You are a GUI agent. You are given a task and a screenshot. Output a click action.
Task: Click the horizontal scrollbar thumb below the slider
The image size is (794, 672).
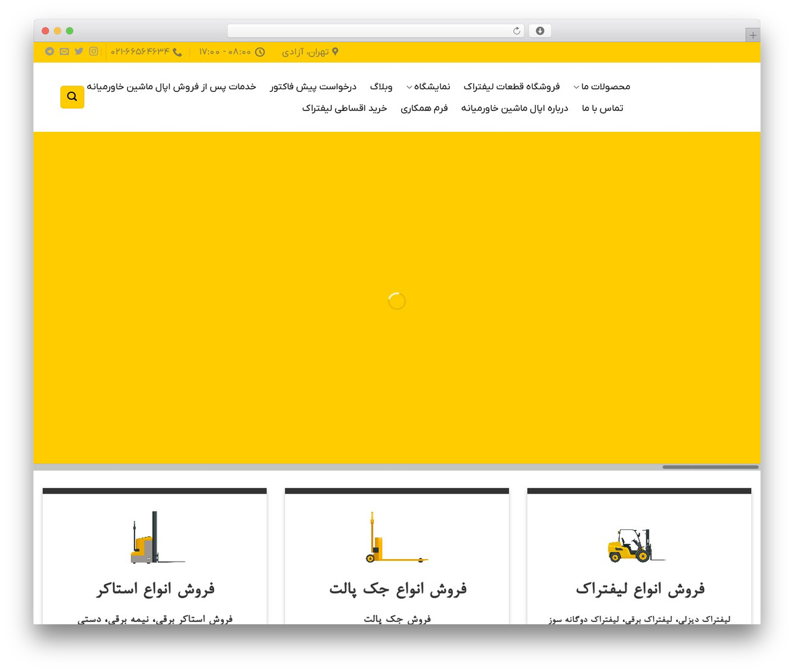coord(710,467)
